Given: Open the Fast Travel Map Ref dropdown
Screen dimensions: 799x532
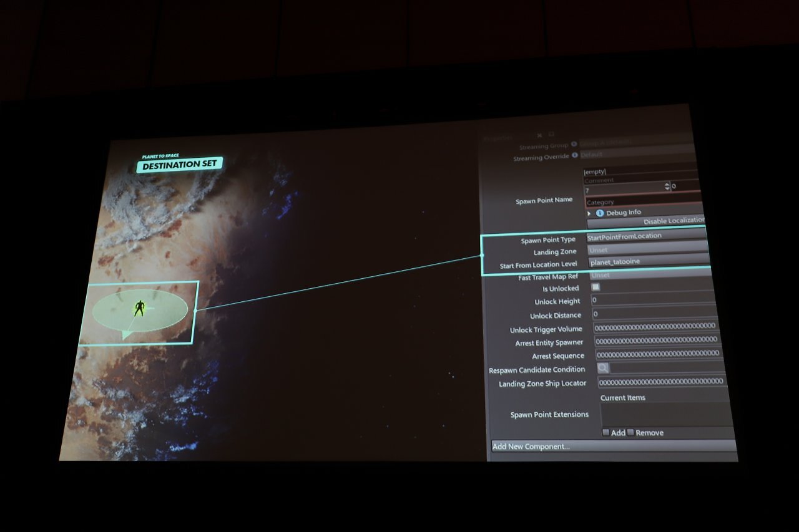Looking at the screenshot, I should 650,275.
